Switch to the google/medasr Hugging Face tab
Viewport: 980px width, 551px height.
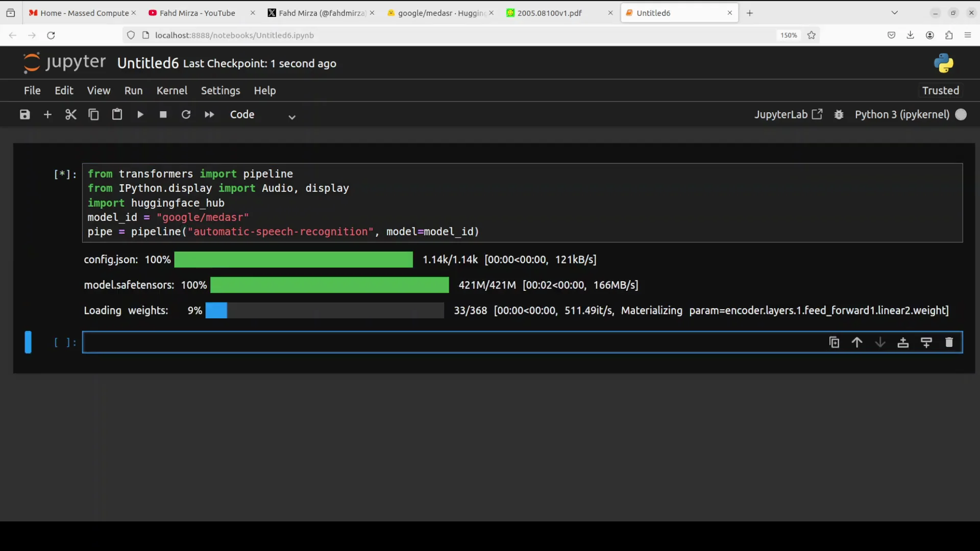pos(438,13)
